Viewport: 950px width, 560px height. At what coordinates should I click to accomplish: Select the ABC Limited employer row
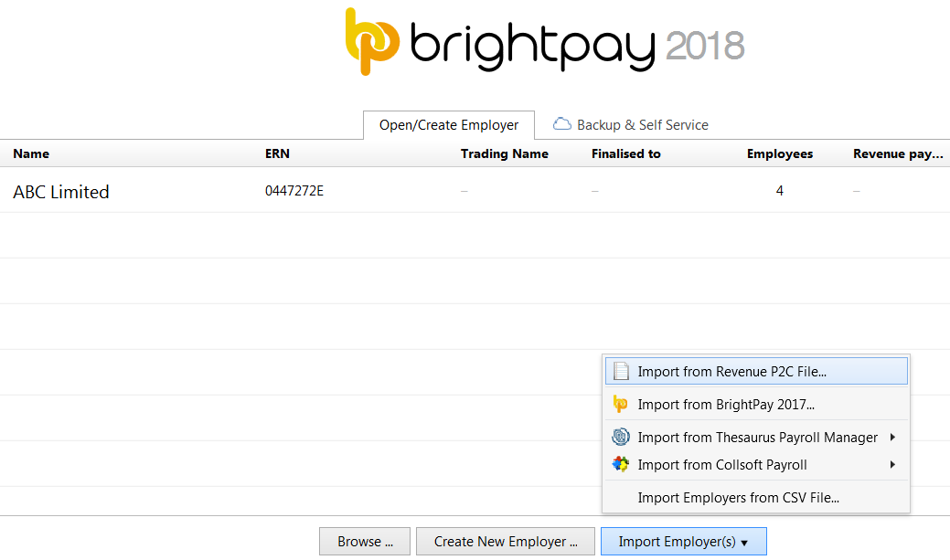(x=475, y=190)
